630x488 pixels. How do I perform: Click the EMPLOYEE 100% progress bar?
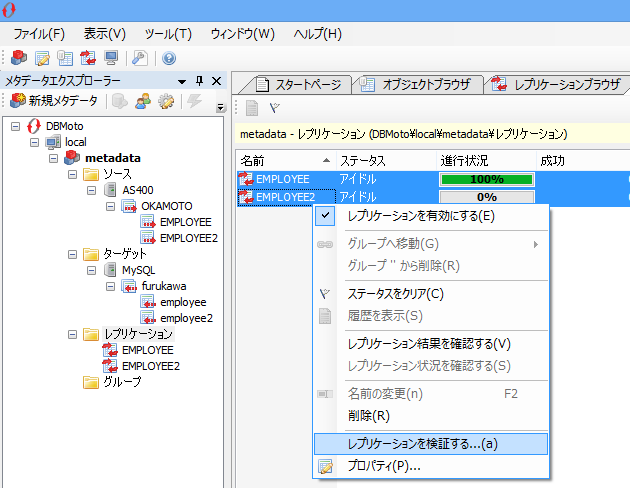coord(486,179)
